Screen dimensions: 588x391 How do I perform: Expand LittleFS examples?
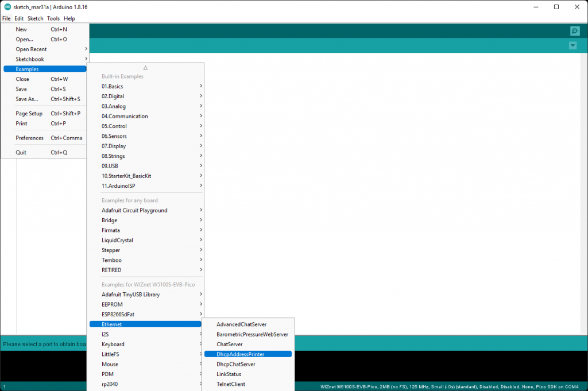click(x=146, y=354)
